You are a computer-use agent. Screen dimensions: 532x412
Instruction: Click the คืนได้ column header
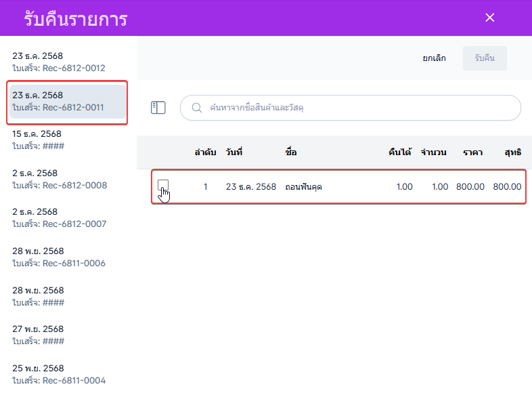(400, 152)
